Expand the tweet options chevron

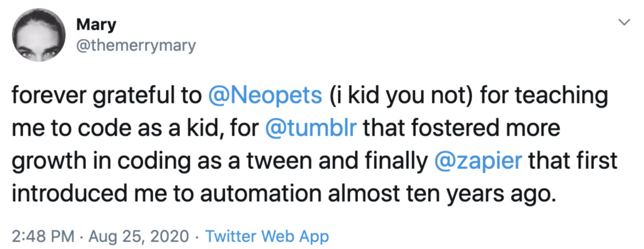(x=623, y=22)
